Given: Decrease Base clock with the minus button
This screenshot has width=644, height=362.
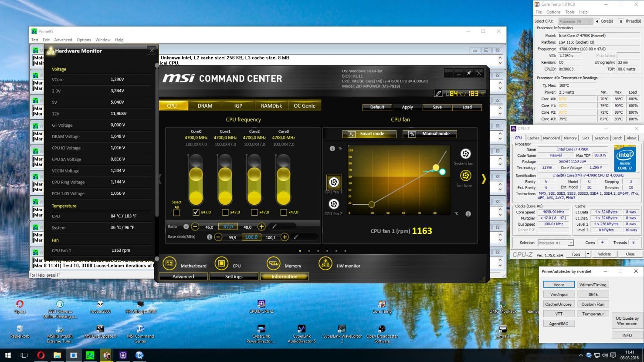Looking at the screenshot, I should (218, 237).
